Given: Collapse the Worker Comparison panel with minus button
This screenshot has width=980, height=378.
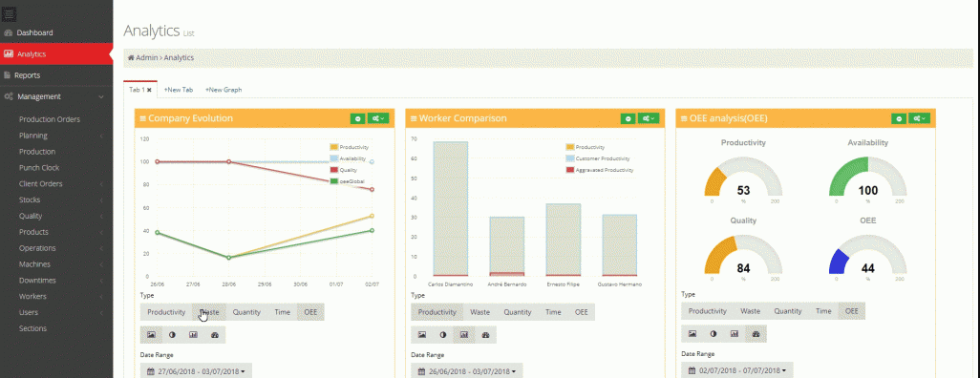Looking at the screenshot, I should click(x=628, y=118).
